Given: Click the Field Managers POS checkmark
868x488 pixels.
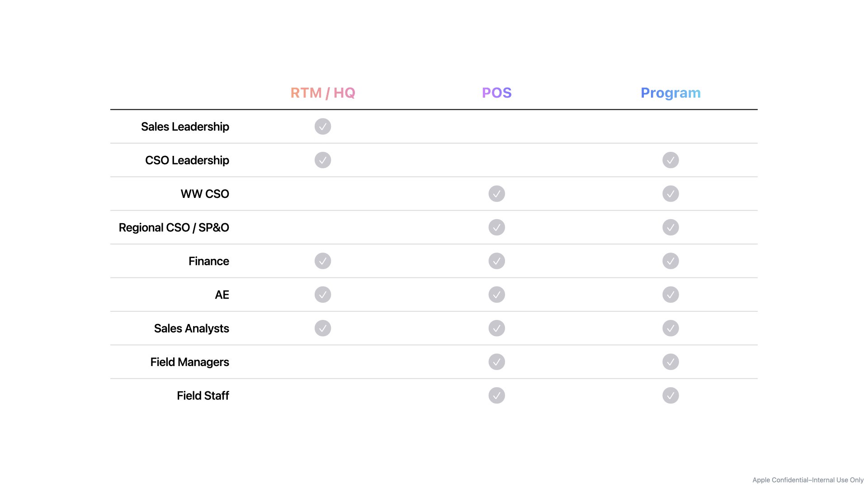Looking at the screenshot, I should (x=496, y=362).
